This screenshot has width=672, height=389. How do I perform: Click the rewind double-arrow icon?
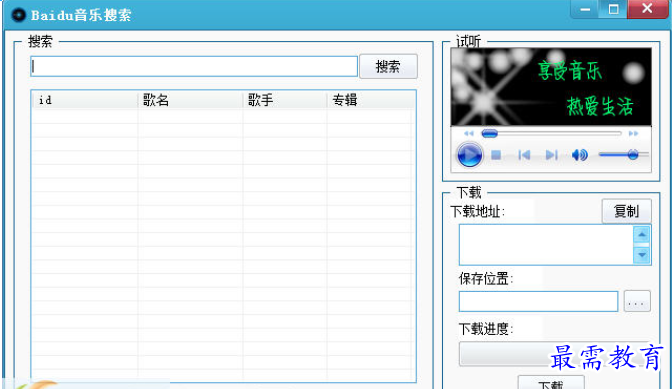pyautogui.click(x=468, y=134)
